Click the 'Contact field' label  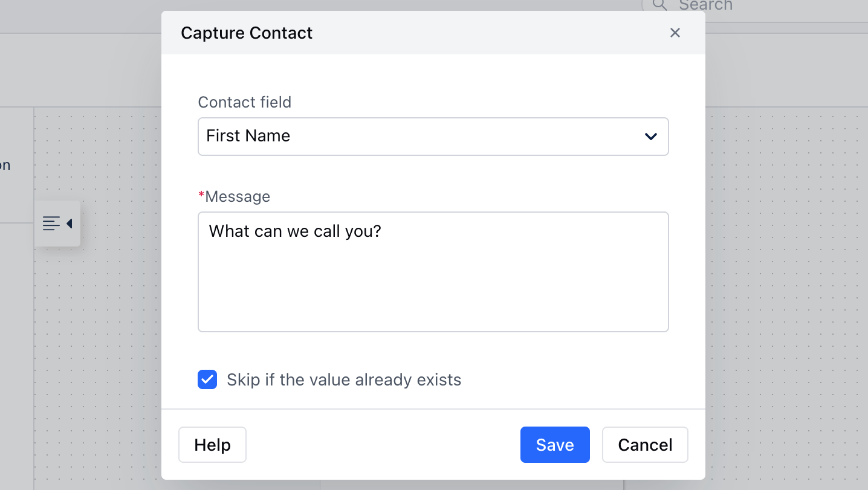click(245, 102)
